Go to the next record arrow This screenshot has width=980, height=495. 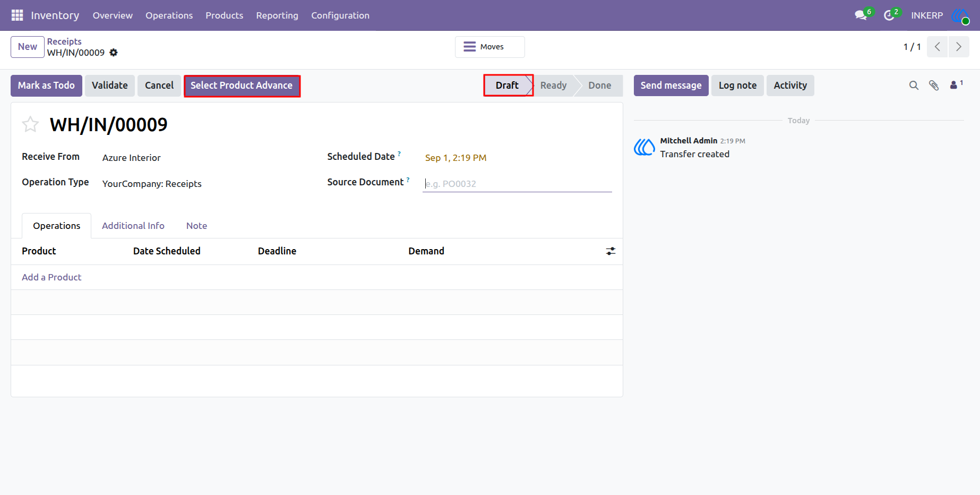959,47
